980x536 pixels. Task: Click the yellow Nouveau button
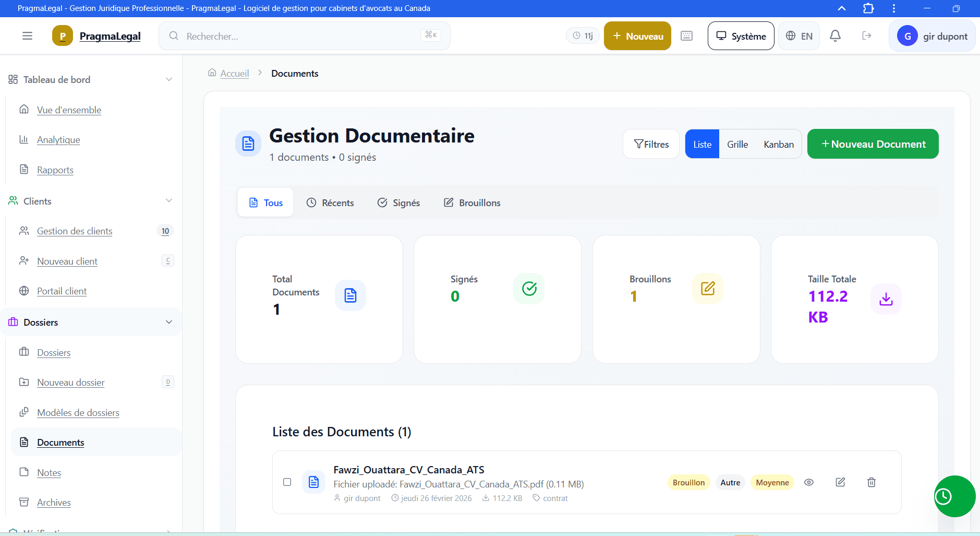(x=637, y=36)
